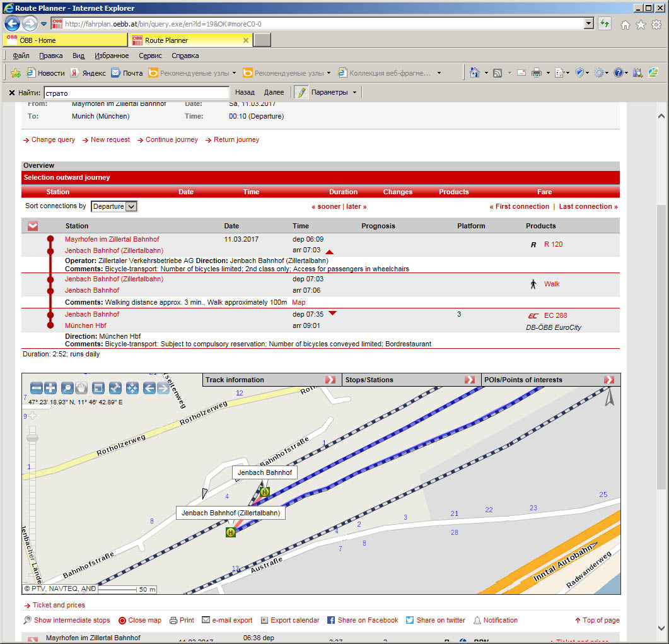Open the Favorites star icon
The width and height of the screenshot is (669, 644).
tap(641, 25)
